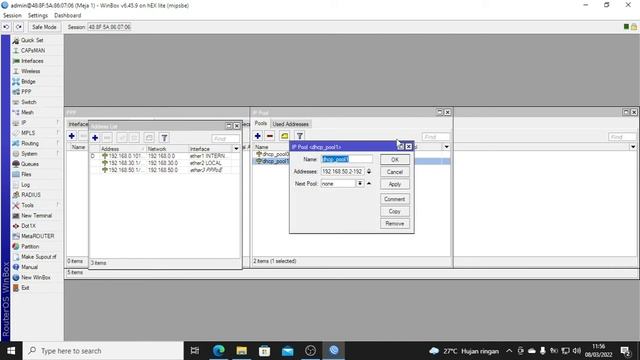
Task: Open Interfaces in sidebar
Action: point(32,61)
